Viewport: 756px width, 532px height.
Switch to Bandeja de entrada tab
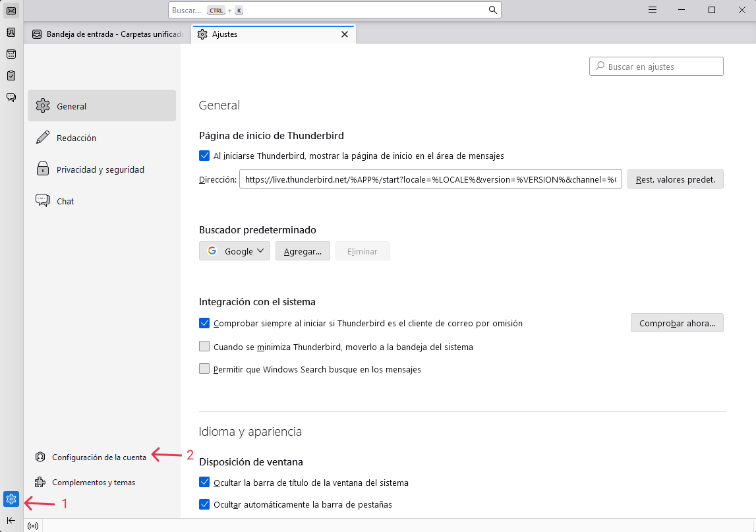108,34
